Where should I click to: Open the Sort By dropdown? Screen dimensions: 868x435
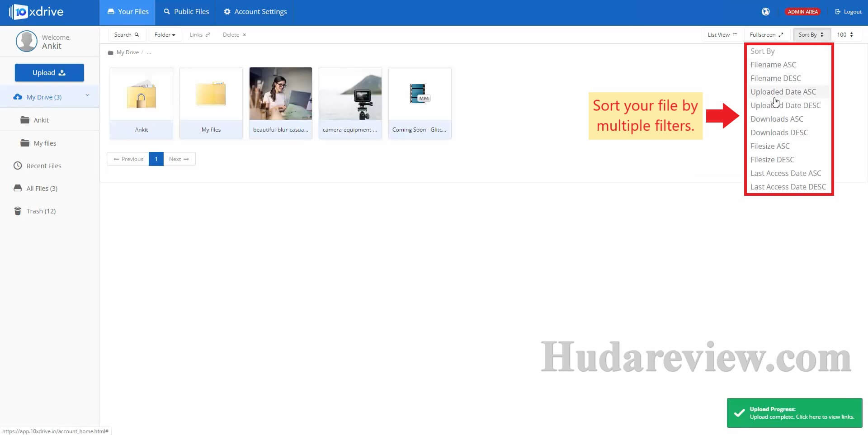tap(811, 35)
